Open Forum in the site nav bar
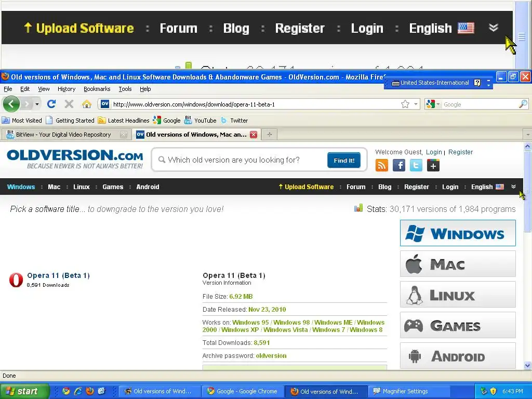Image resolution: width=532 pixels, height=399 pixels. pos(356,187)
